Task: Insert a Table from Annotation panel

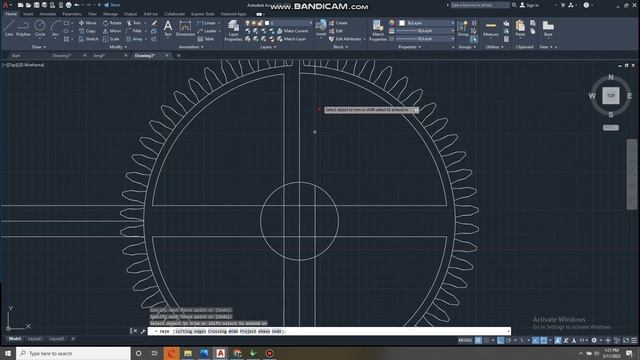Action: point(206,39)
